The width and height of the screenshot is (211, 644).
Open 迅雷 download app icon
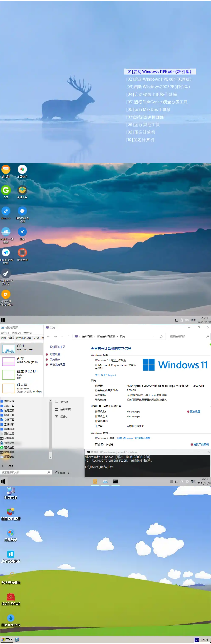(22, 232)
